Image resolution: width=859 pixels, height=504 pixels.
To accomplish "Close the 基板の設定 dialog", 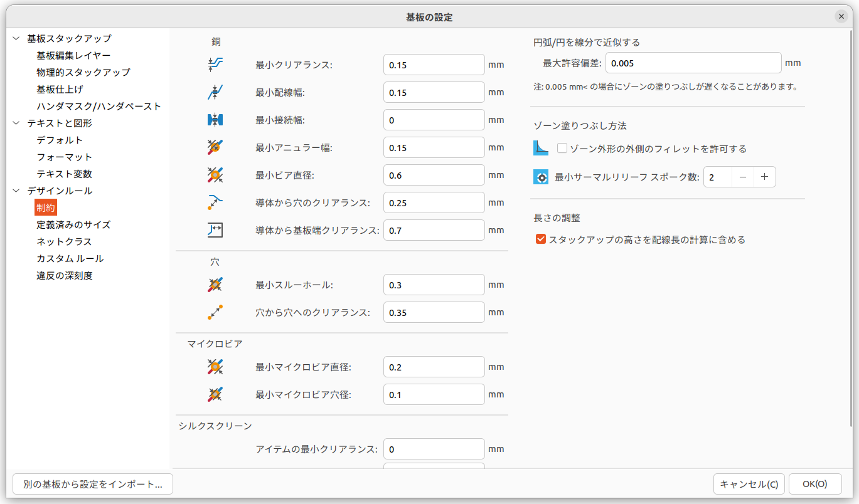I will point(841,17).
